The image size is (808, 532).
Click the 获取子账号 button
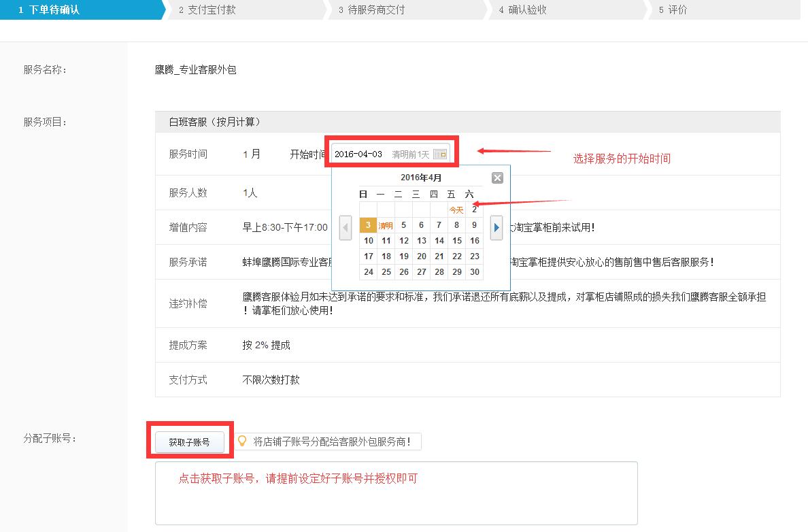pos(189,442)
